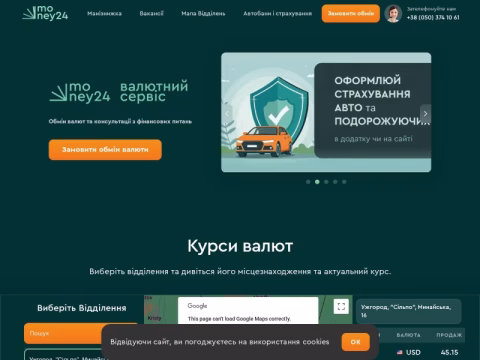Viewport: 480px width, 360px height.
Task: Open the insurance (страхування) navigation item
Action: point(278,14)
